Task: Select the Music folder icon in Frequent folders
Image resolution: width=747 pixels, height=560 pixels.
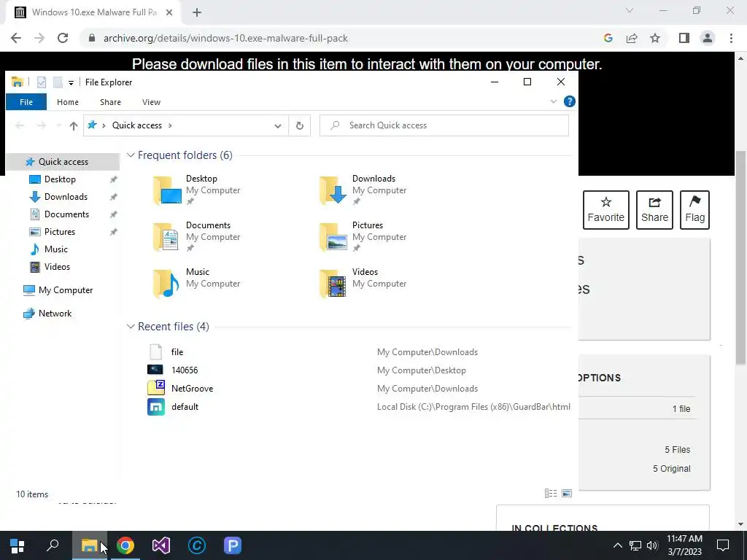Action: pos(166,284)
